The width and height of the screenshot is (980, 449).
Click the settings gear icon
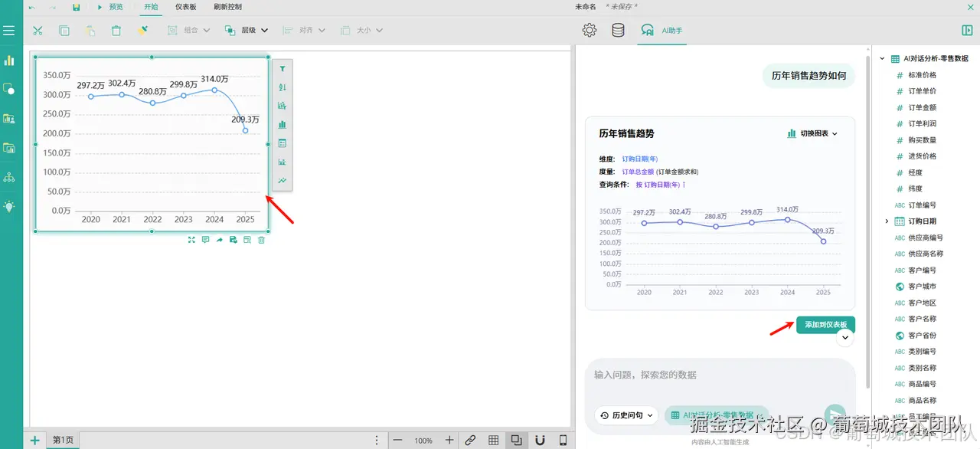pos(588,30)
